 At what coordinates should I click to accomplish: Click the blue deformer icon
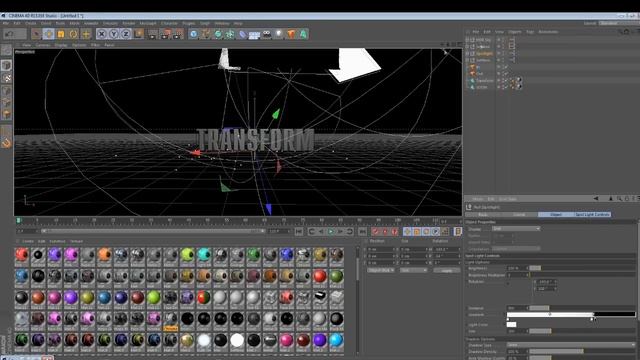(242, 34)
